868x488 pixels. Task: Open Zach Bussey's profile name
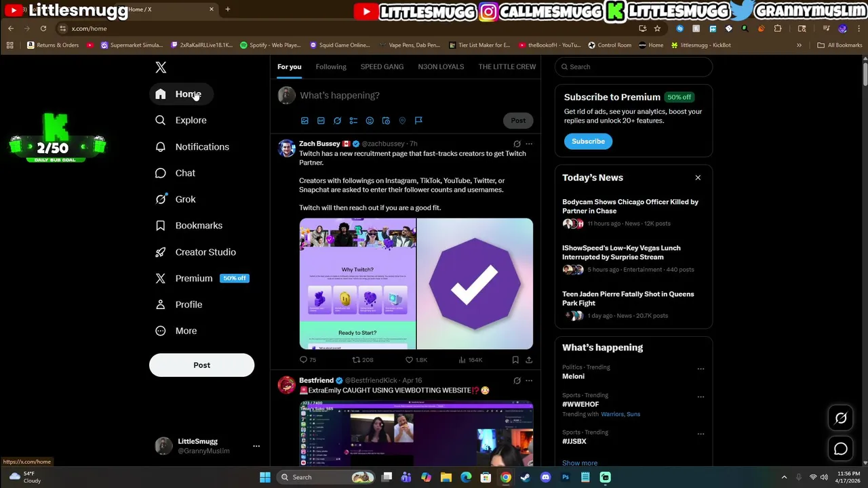(x=319, y=144)
